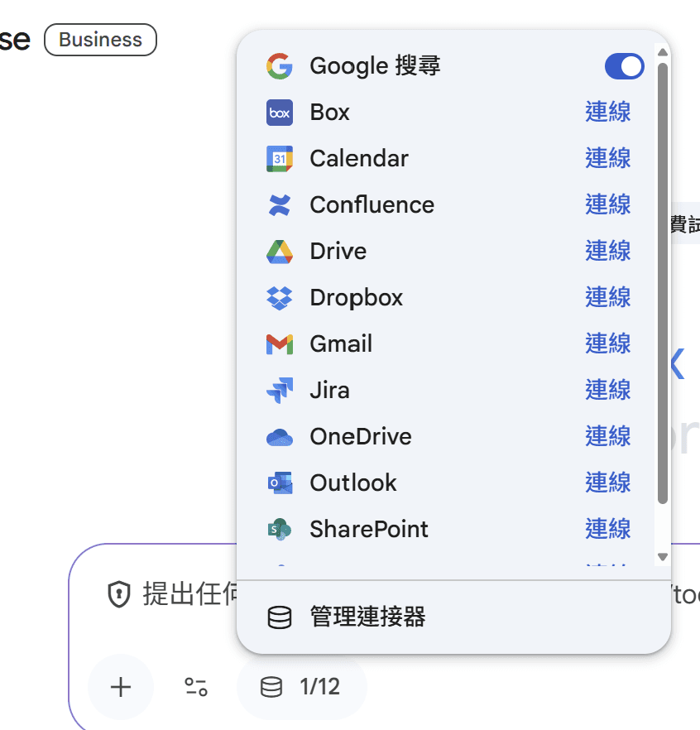Click the Box app icon
The height and width of the screenshot is (730, 700).
pos(280,113)
